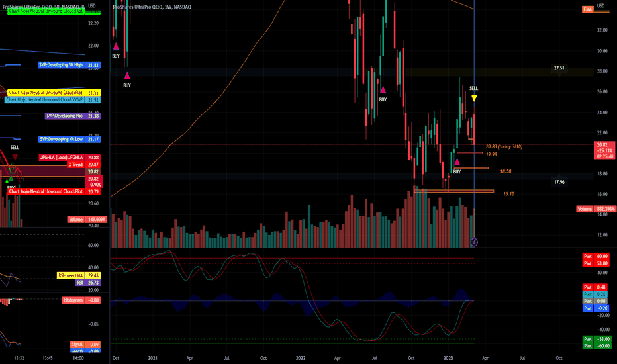The height and width of the screenshot is (364, 617).
Task: Click the dark red SELL triangle on the 5R chart
Action: [15, 158]
